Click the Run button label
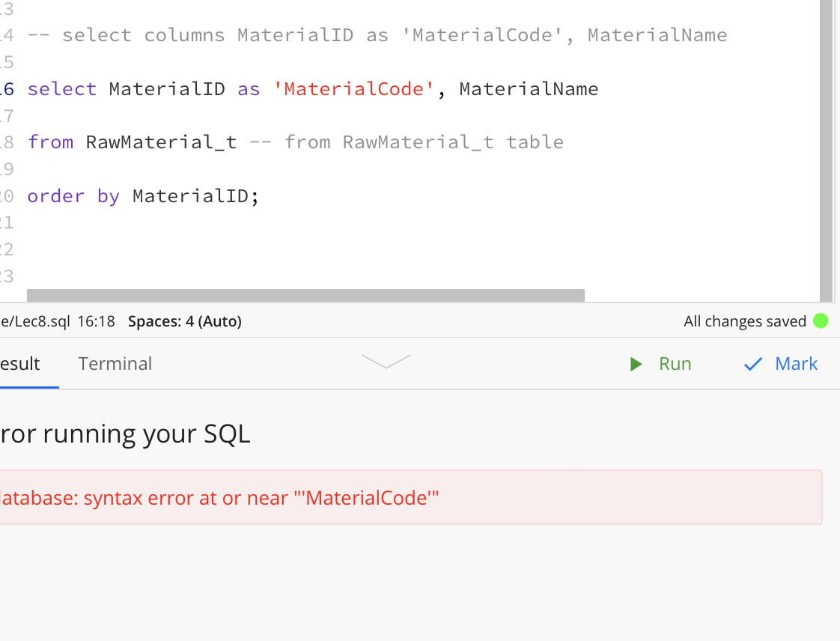The image size is (840, 641). point(675,364)
